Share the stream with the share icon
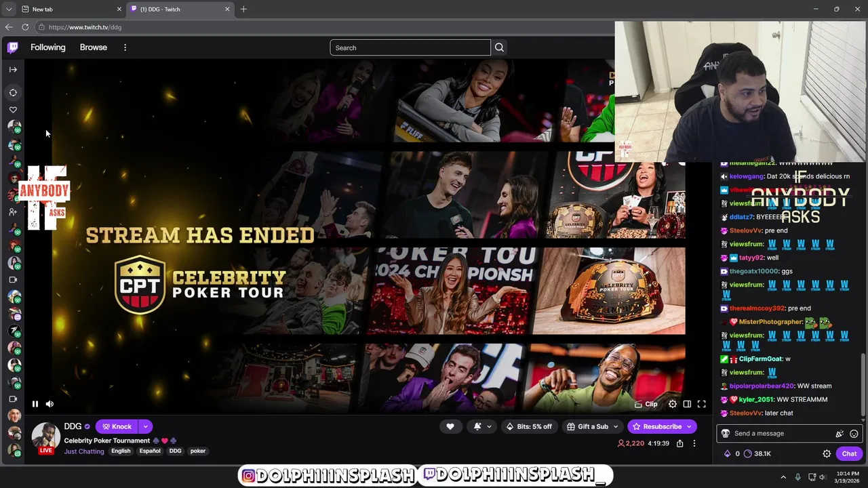This screenshot has width=868, height=488. (x=679, y=443)
